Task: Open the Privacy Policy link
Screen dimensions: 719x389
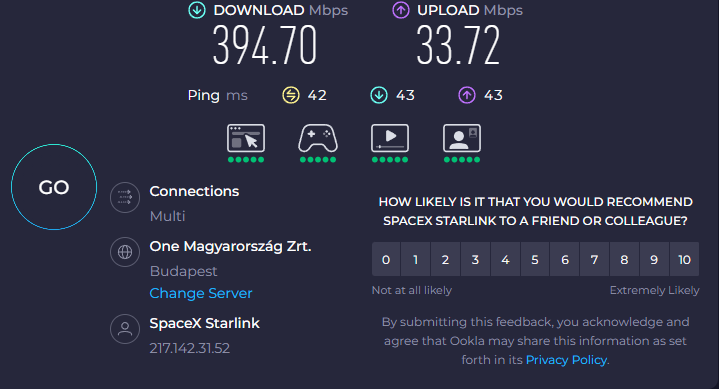Action: 566,360
